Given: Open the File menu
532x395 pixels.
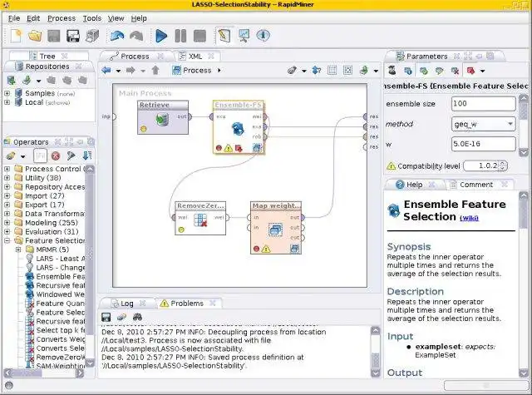Looking at the screenshot, I should pyautogui.click(x=14, y=18).
